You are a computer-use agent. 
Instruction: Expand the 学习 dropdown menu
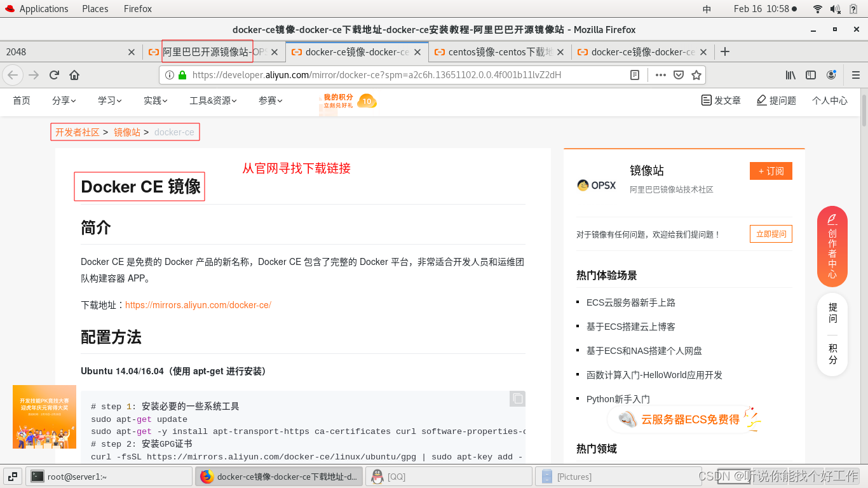point(110,100)
